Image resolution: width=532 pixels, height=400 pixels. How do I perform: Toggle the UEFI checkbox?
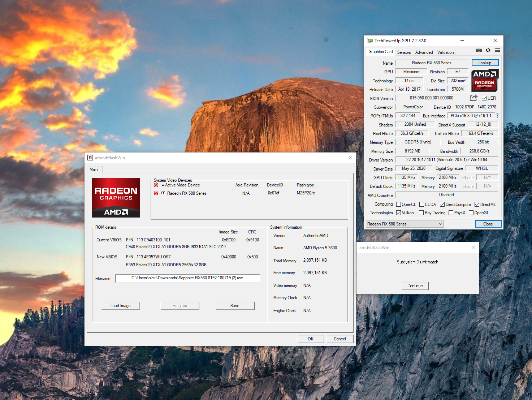pos(484,98)
